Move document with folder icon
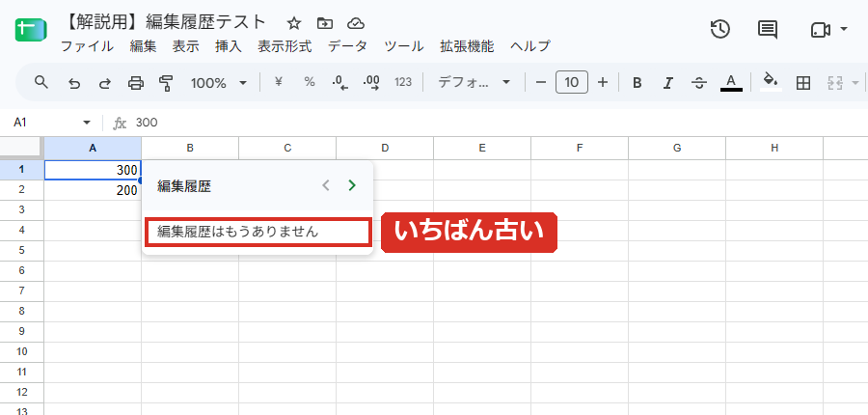The height and width of the screenshot is (415, 868). 324,23
